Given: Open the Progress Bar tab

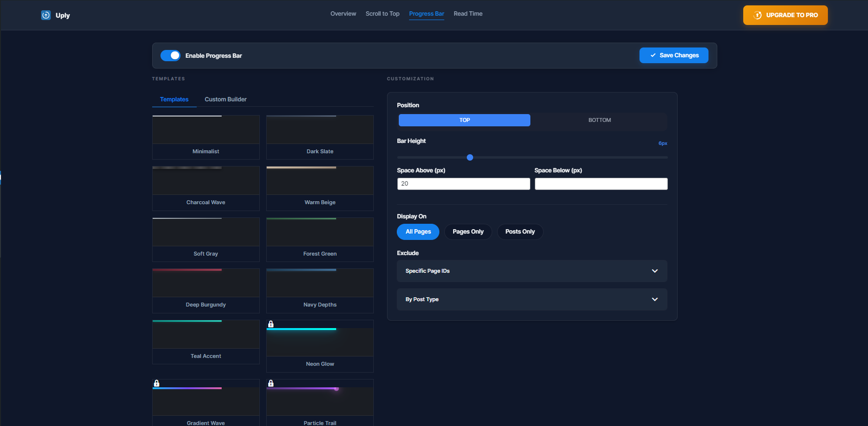Looking at the screenshot, I should point(427,14).
